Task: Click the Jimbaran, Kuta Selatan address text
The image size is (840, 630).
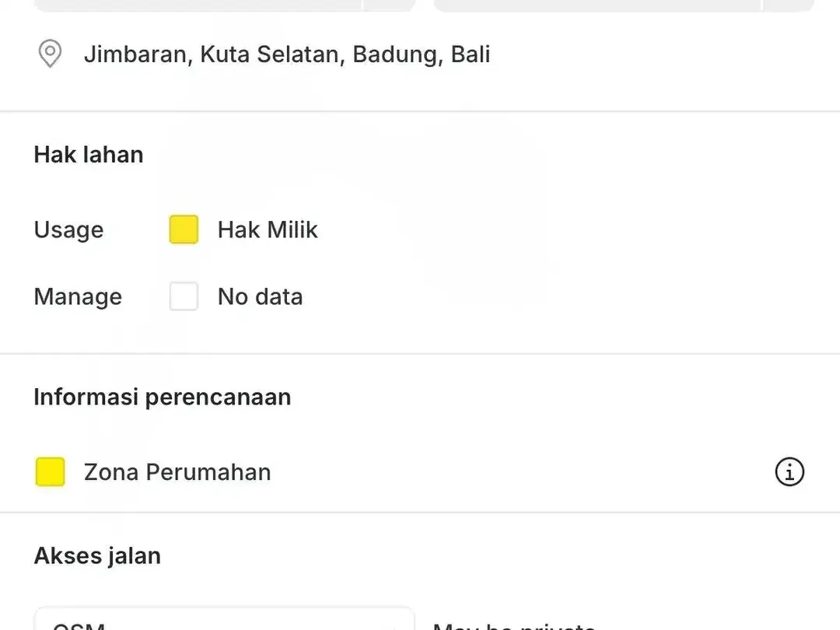Action: (287, 54)
